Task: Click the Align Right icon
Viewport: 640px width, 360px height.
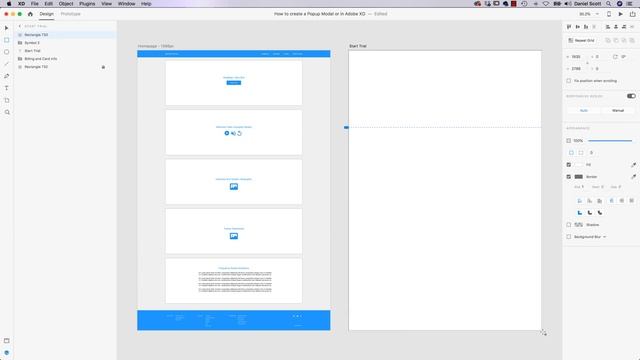Action: click(624, 27)
